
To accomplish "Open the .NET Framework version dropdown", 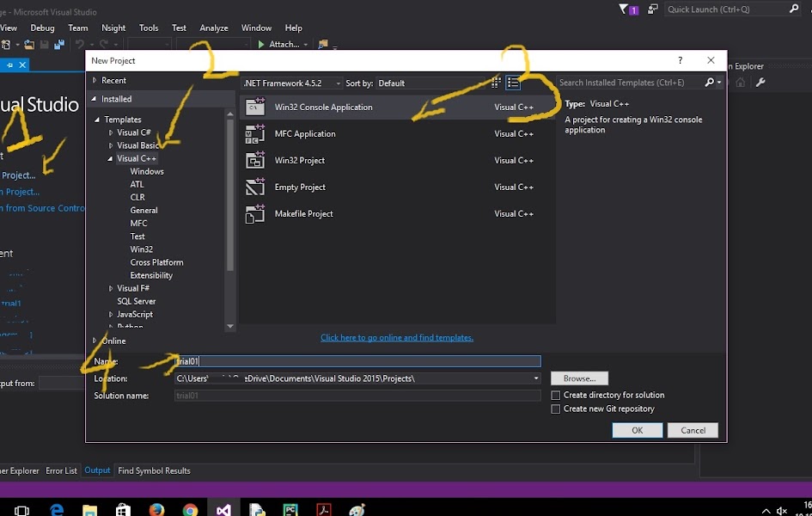I will click(x=292, y=83).
